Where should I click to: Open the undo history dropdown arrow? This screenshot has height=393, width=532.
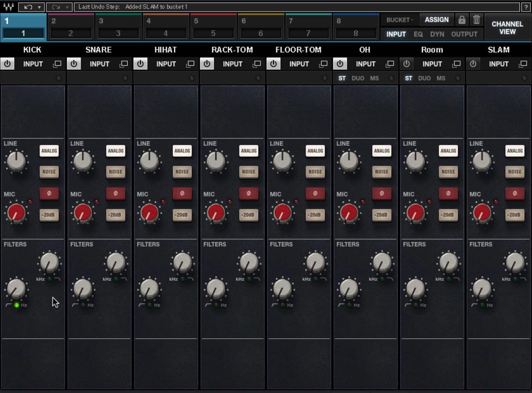point(39,7)
